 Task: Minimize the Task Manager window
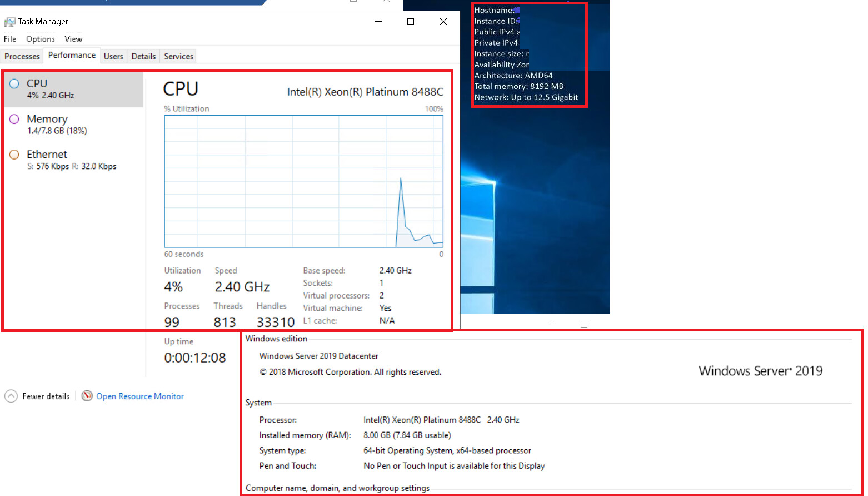(x=378, y=22)
